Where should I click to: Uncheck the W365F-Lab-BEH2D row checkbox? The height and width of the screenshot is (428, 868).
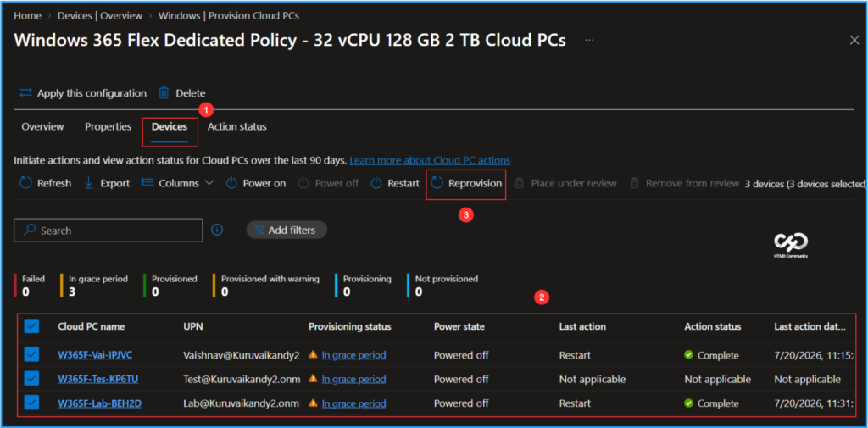tap(31, 403)
